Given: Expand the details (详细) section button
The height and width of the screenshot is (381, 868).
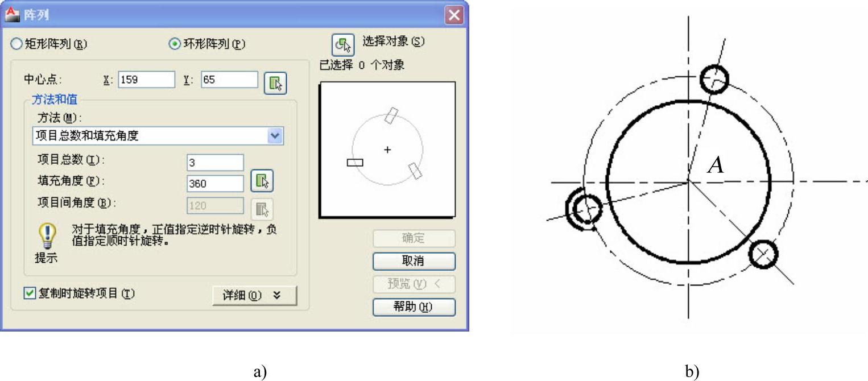Looking at the screenshot, I should coord(254,296).
